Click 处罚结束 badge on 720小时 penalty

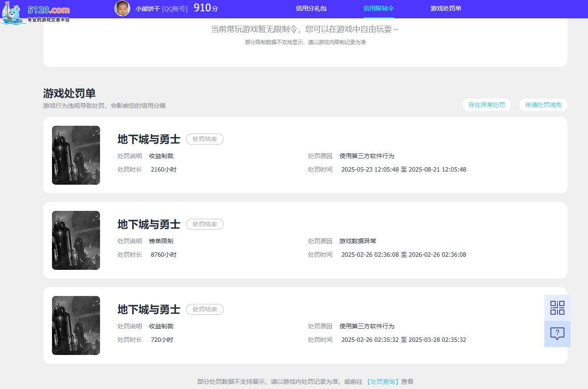204,309
